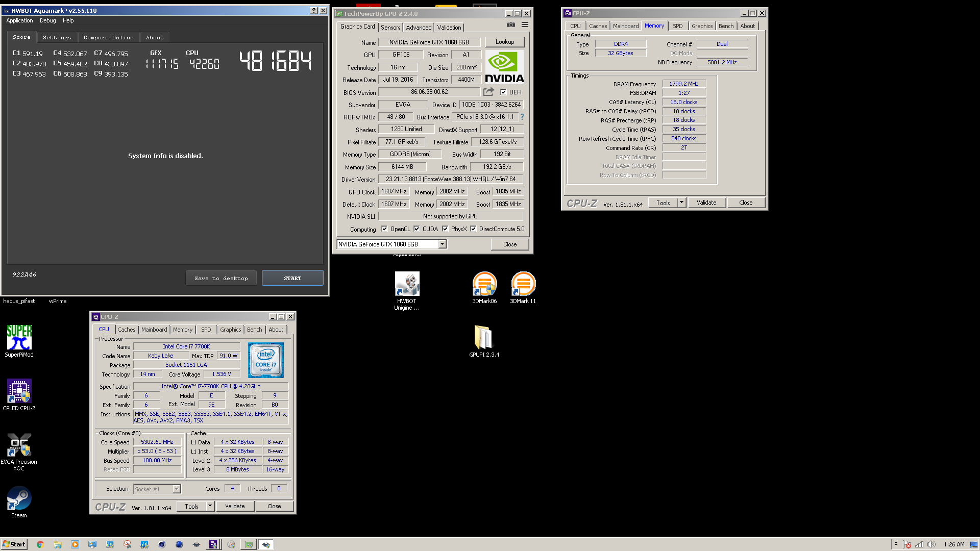Click the Aquamark help question mark button

tap(314, 11)
